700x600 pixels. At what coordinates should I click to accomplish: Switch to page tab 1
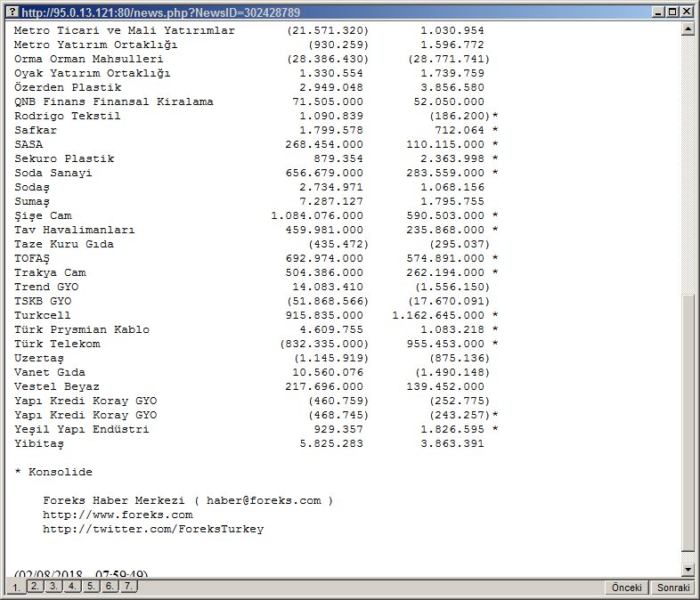pos(16,587)
